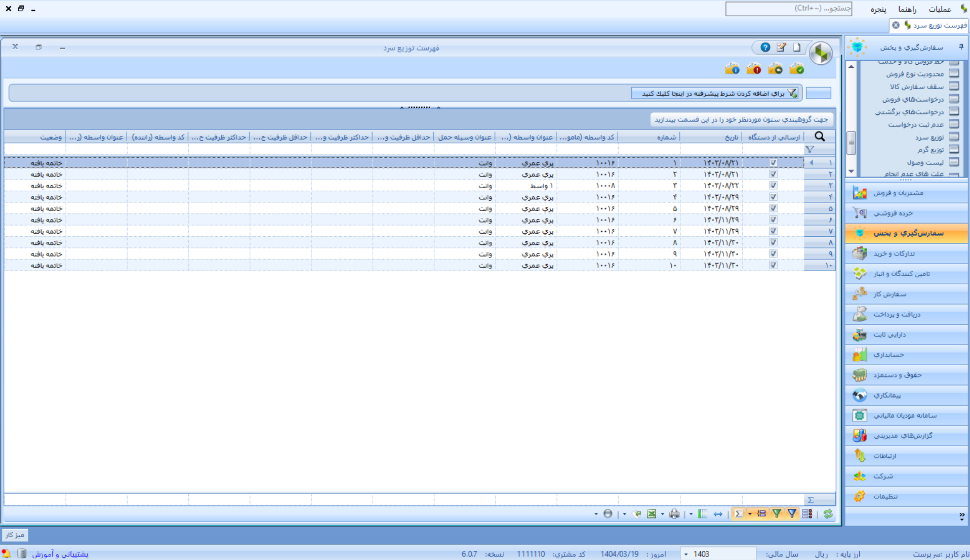This screenshot has width=970, height=560.
Task: Toggle the checkbox in row with شماره ۶
Action: [773, 220]
